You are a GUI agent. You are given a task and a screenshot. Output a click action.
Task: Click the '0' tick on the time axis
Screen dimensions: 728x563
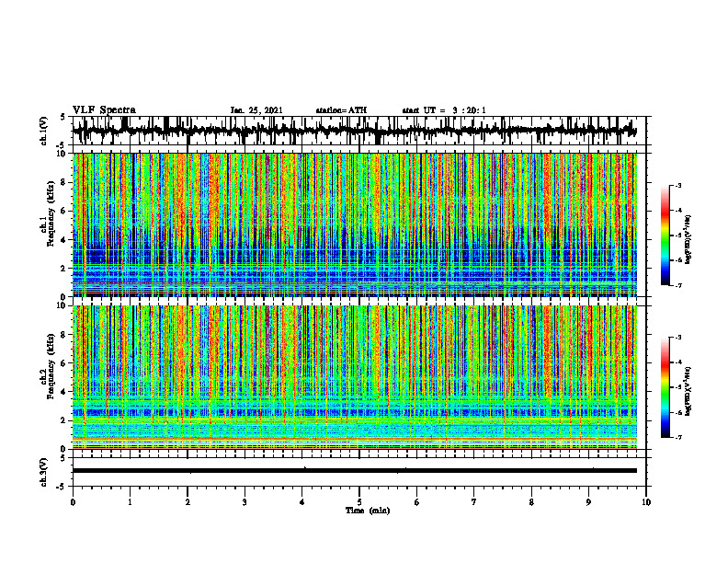(x=73, y=502)
